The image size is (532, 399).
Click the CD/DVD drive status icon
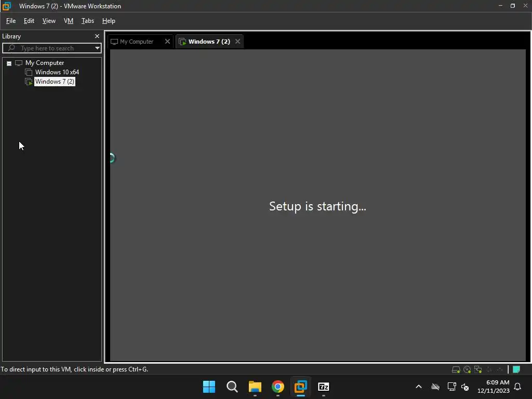(x=467, y=369)
